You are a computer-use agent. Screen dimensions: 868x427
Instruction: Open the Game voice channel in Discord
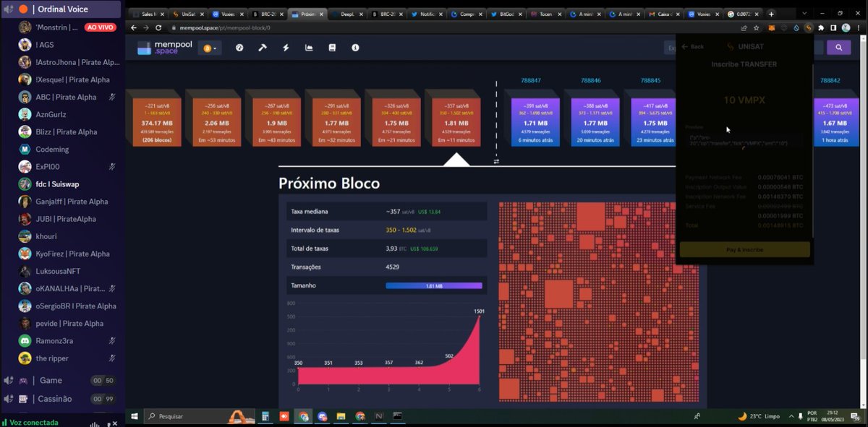pyautogui.click(x=61, y=380)
